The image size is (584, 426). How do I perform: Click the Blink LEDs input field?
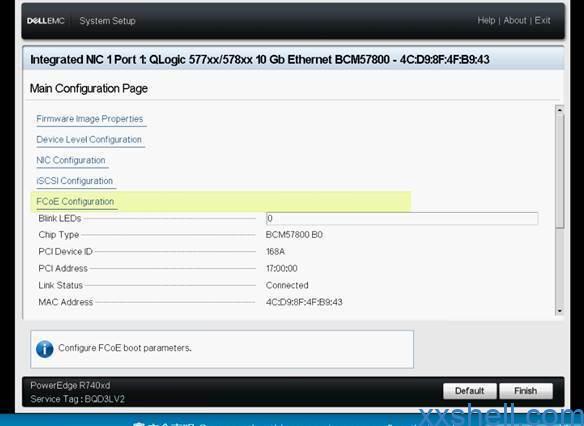[x=402, y=218]
